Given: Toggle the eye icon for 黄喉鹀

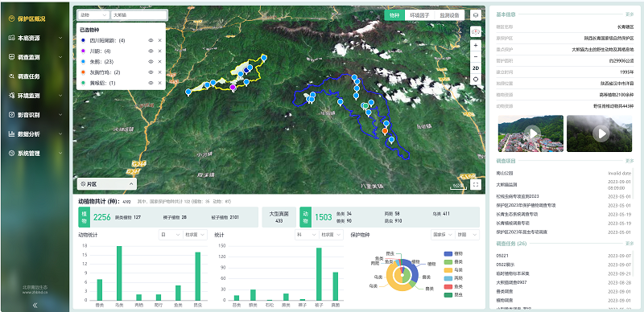Looking at the screenshot, I should (x=151, y=83).
